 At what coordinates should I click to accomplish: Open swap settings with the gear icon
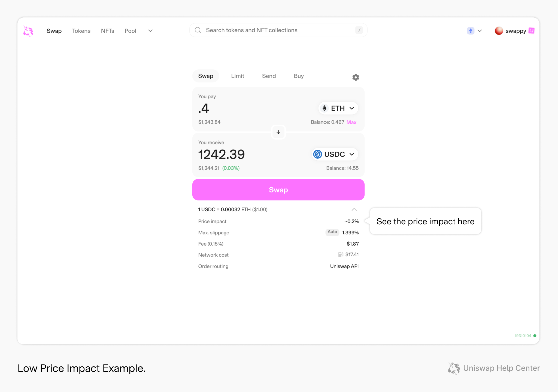(355, 77)
